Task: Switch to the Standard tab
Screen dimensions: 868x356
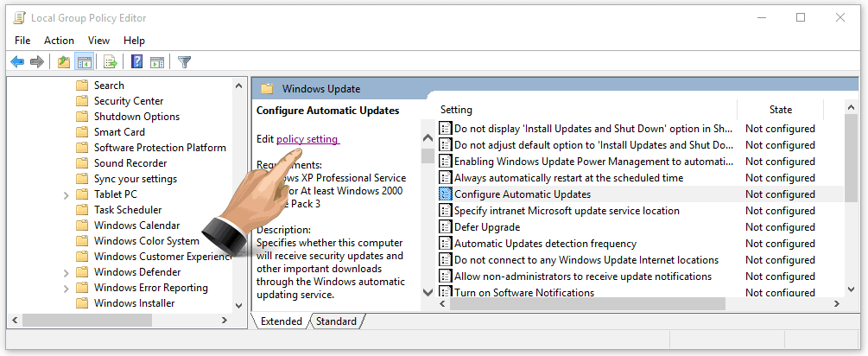Action: click(x=336, y=321)
